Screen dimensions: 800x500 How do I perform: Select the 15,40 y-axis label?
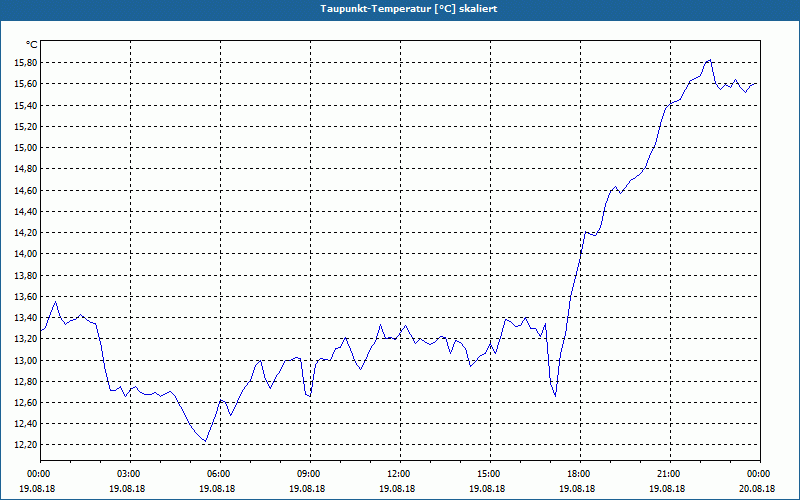tap(27, 105)
